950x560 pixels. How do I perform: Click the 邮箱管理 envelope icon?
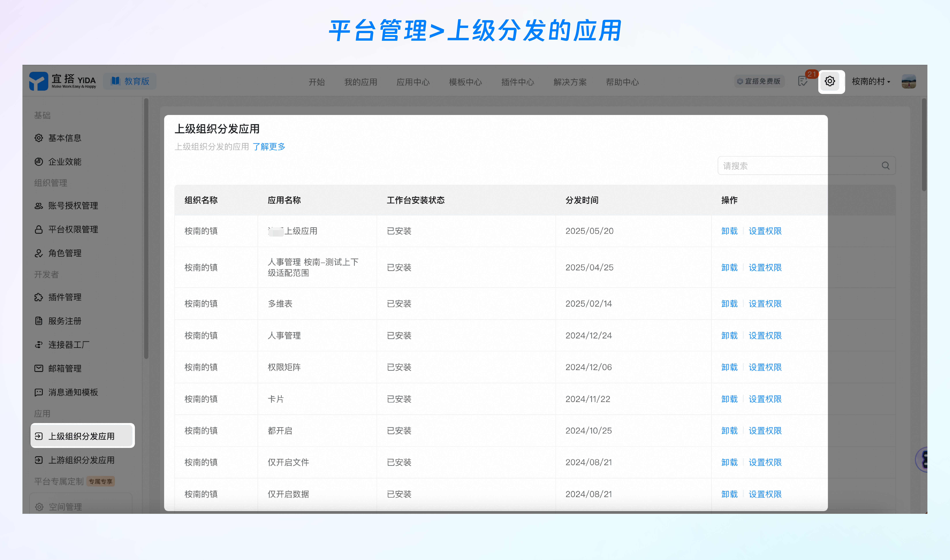point(38,368)
